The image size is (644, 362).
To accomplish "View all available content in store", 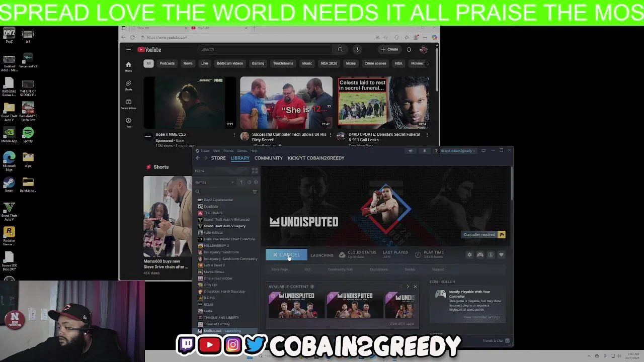I will click(x=401, y=324).
